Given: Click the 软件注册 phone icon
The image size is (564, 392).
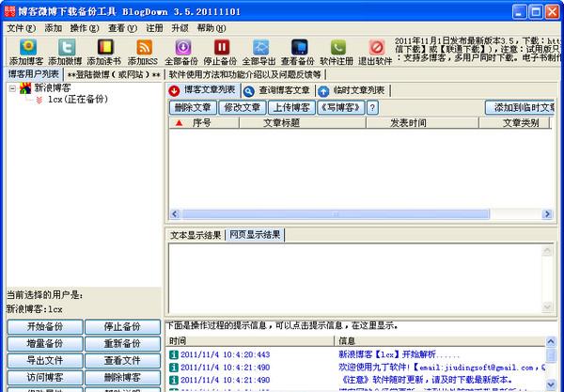Looking at the screenshot, I should (338, 47).
